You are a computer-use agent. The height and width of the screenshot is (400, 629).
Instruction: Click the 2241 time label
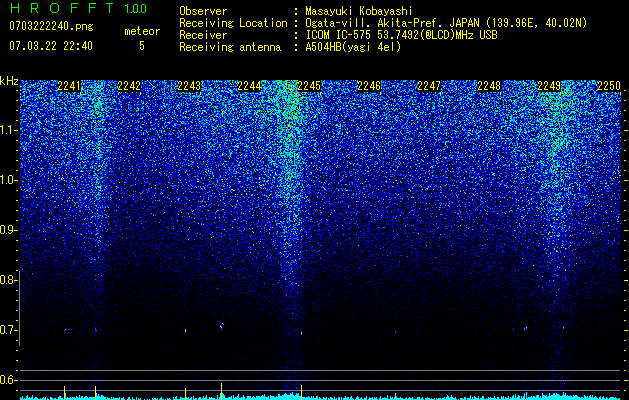(x=69, y=86)
